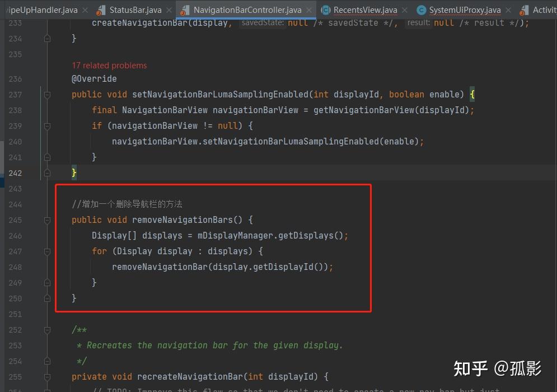Close the StatusBar.java tab

pyautogui.click(x=170, y=10)
